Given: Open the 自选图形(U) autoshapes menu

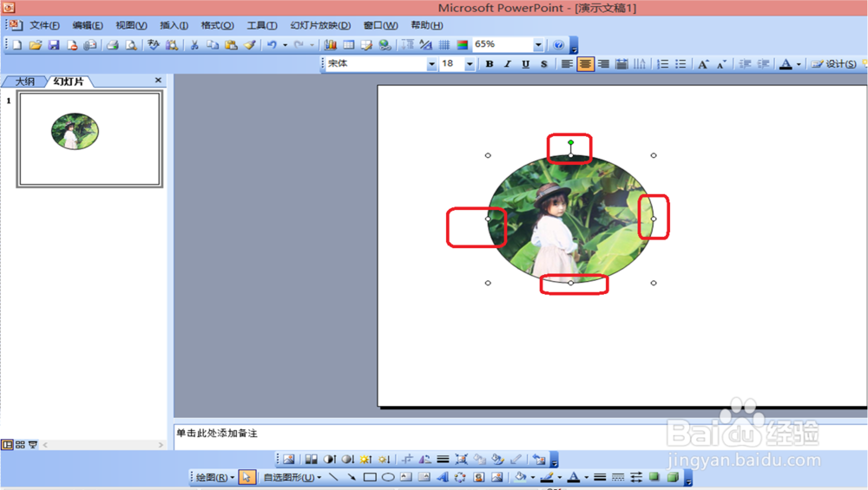Looking at the screenshot, I should click(293, 477).
